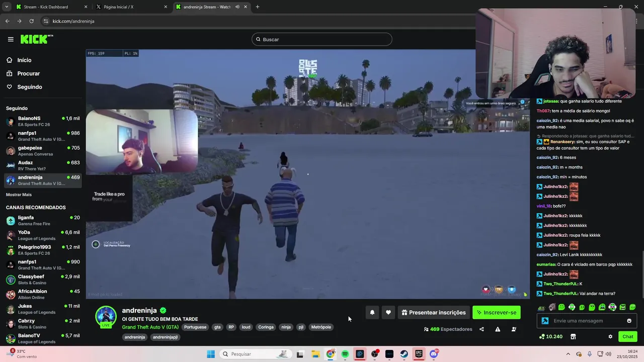Open YoDa recommended channel

[x=43, y=235]
